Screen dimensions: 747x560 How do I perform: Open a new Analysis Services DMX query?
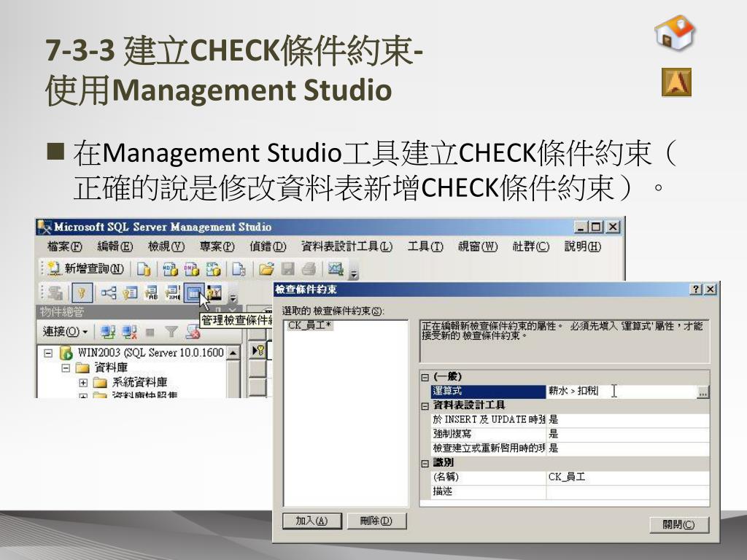[192, 269]
